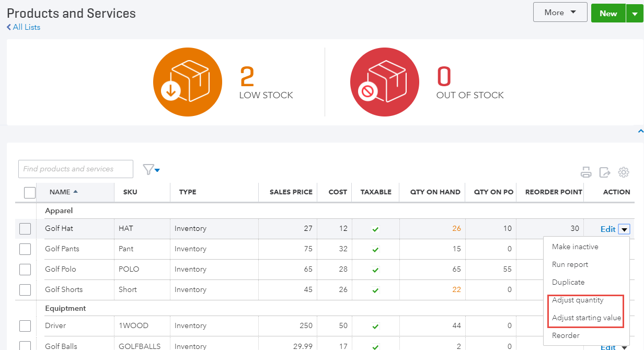Click the orange low stock box icon
This screenshot has height=350, width=644.
[188, 82]
